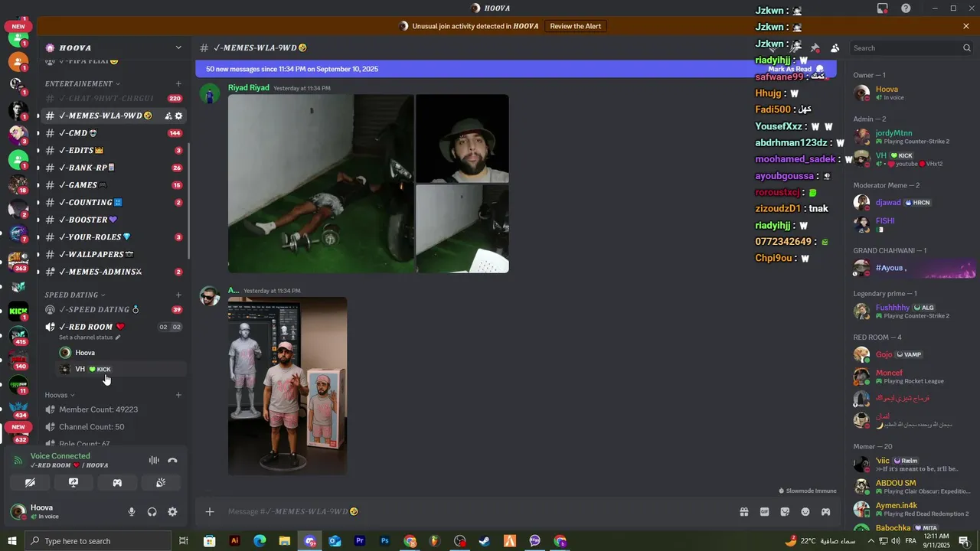Open Adobe Illustrator from taskbar
The width and height of the screenshot is (980, 551).
pyautogui.click(x=235, y=541)
